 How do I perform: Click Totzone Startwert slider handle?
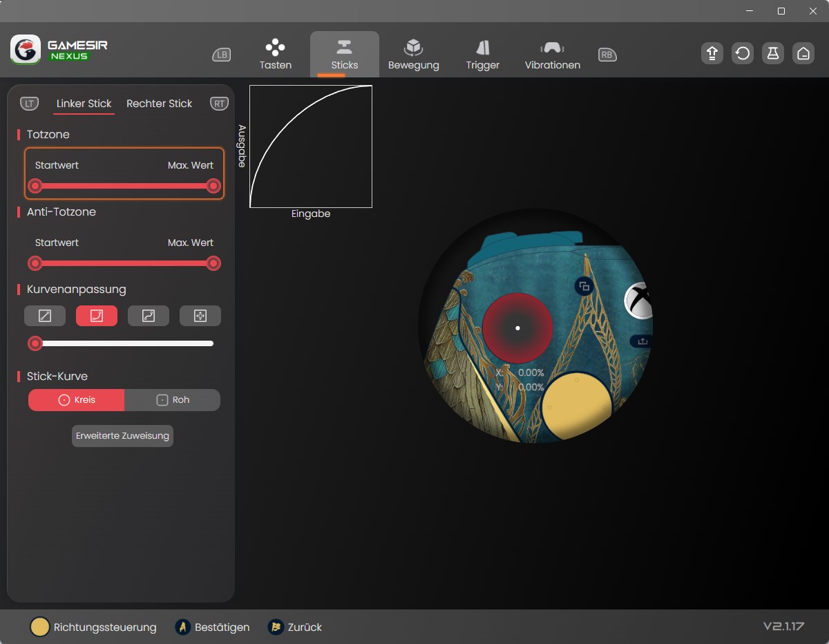[35, 186]
